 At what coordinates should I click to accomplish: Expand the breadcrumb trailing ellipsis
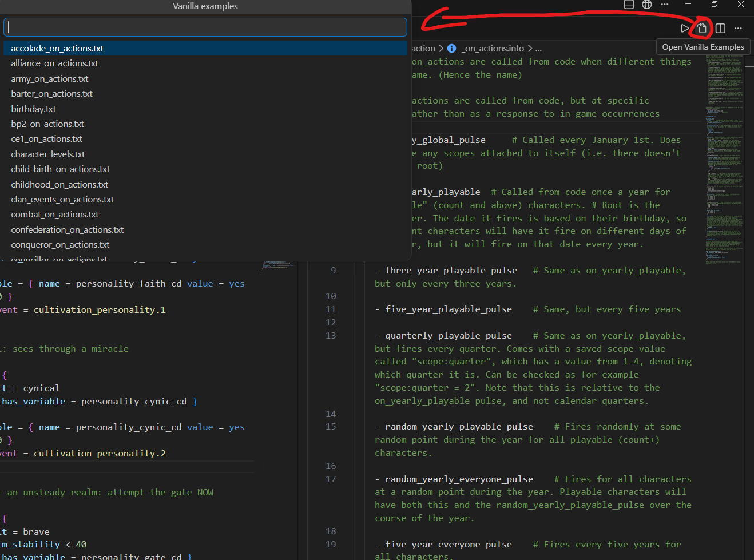pyautogui.click(x=538, y=49)
